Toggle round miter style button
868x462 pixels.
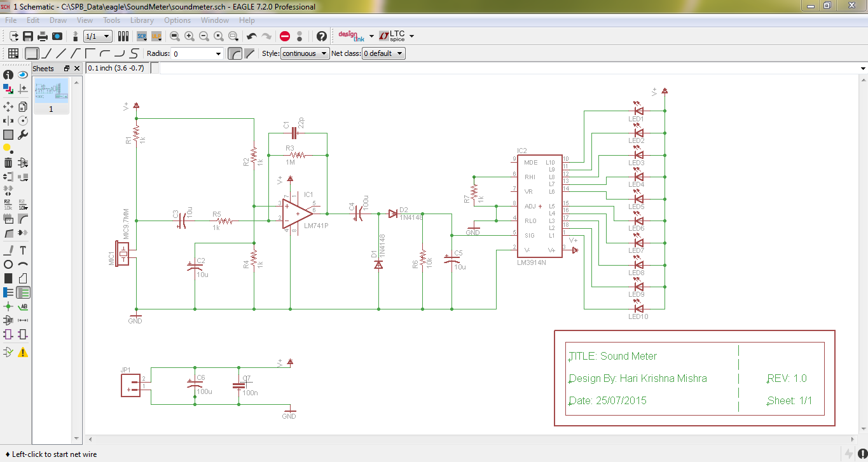coord(235,53)
